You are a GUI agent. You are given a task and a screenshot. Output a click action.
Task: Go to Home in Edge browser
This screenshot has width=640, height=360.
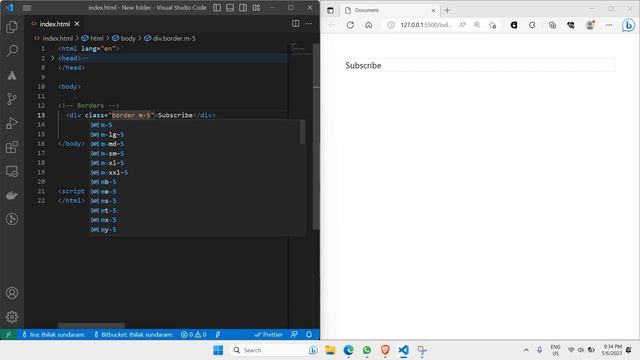pos(369,25)
